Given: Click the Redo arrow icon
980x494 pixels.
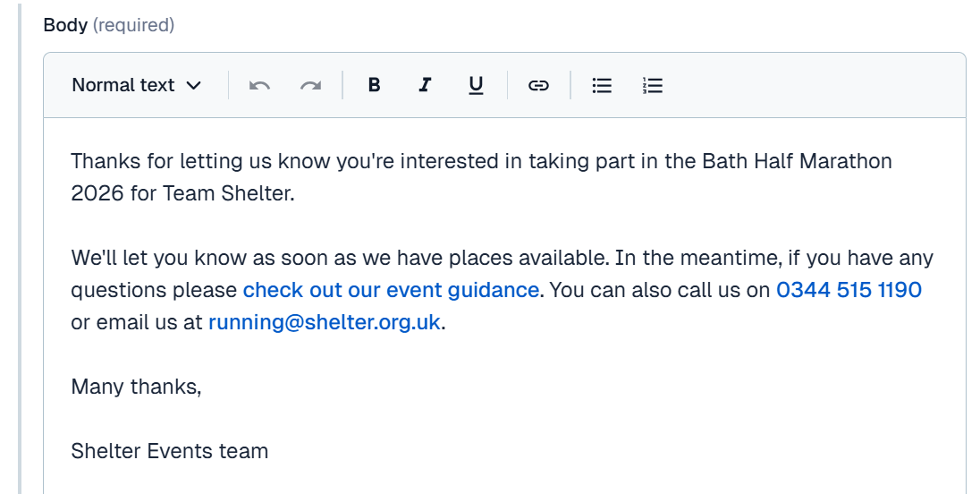Looking at the screenshot, I should pos(310,85).
